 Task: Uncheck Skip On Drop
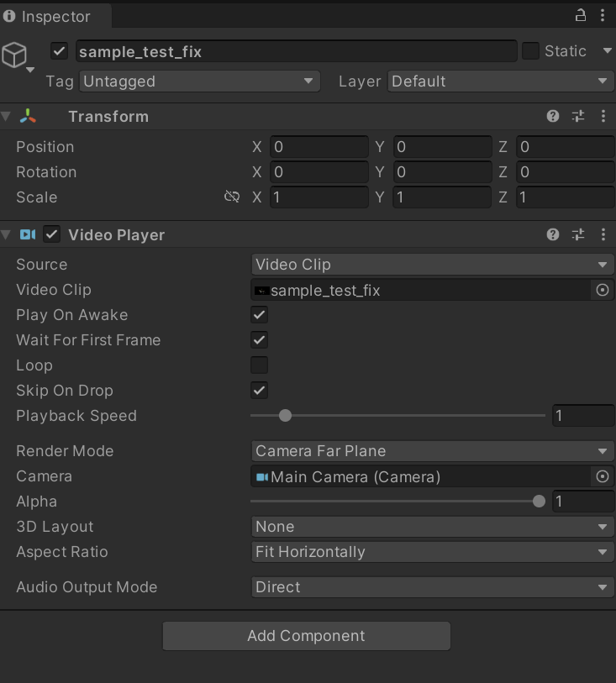(x=259, y=391)
